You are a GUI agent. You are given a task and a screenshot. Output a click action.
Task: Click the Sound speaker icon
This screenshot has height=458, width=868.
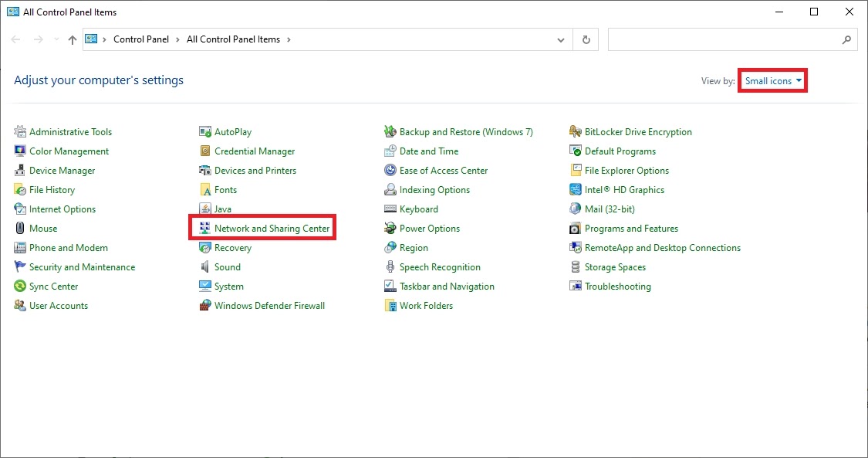(205, 267)
